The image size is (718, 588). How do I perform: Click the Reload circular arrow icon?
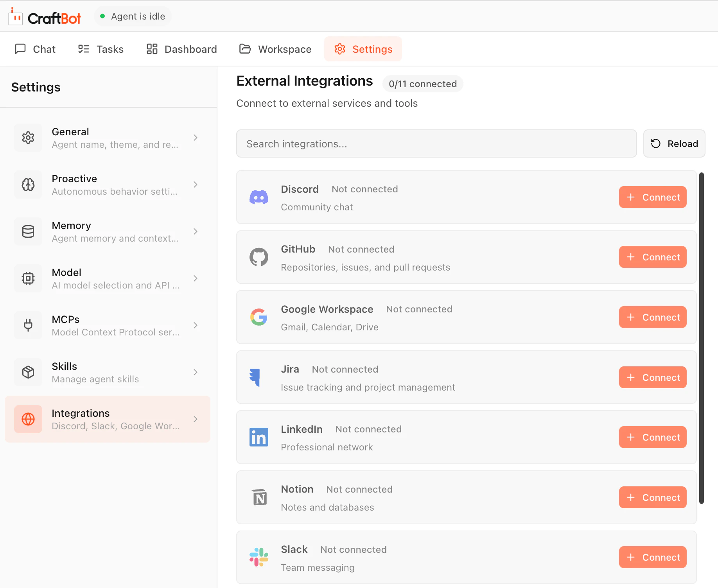[x=656, y=143]
